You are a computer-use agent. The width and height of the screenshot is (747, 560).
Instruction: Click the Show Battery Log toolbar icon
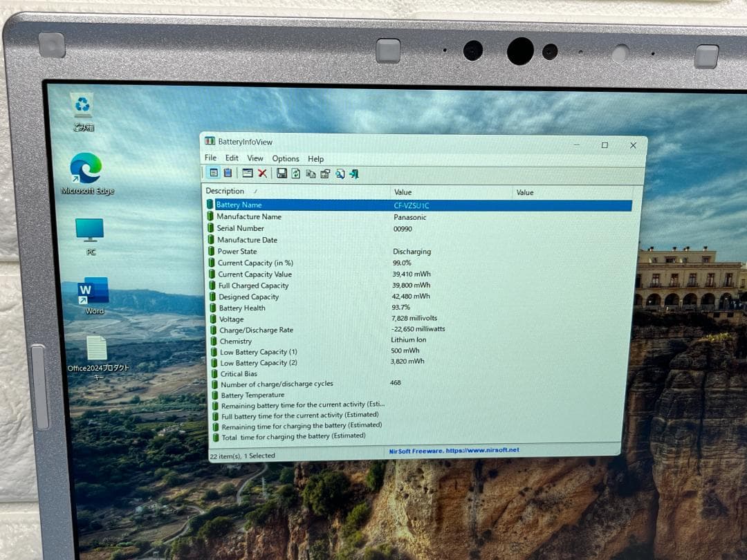(x=227, y=173)
